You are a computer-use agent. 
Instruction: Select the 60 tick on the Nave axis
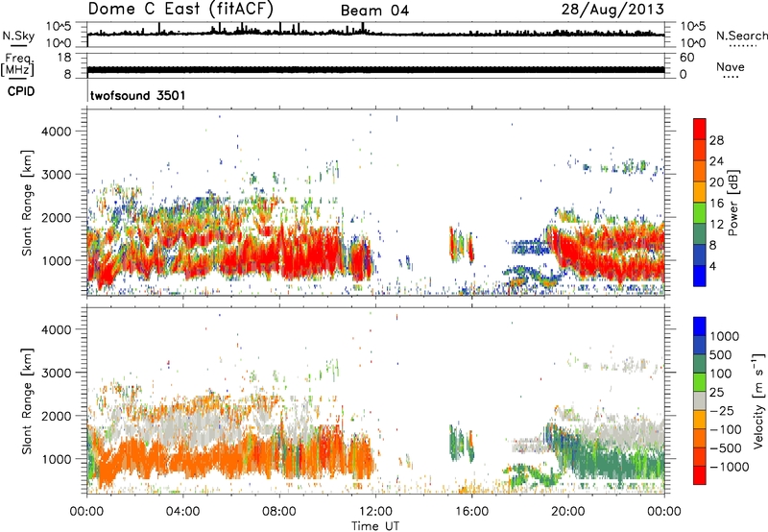[686, 58]
